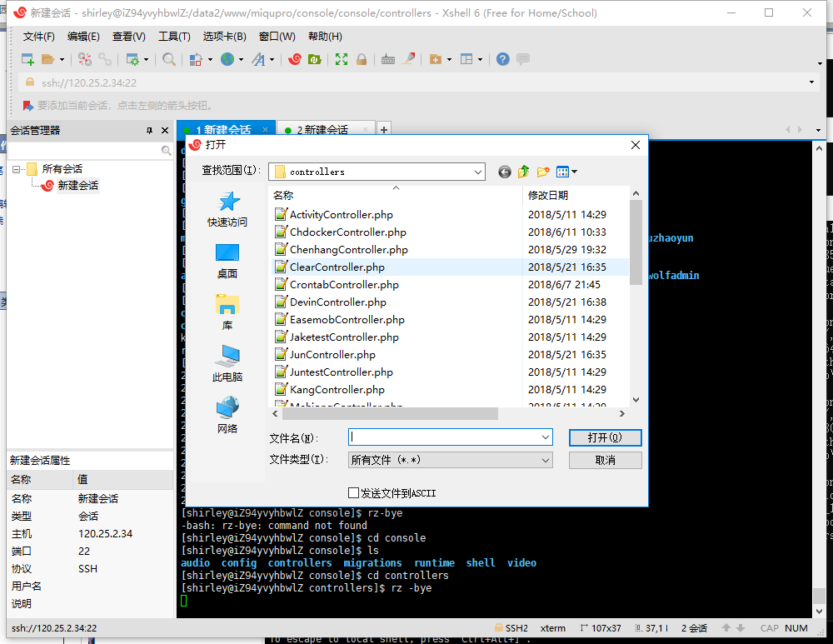Open the 文件(F) menu
Viewport: 833px width, 644px height.
pyautogui.click(x=39, y=37)
